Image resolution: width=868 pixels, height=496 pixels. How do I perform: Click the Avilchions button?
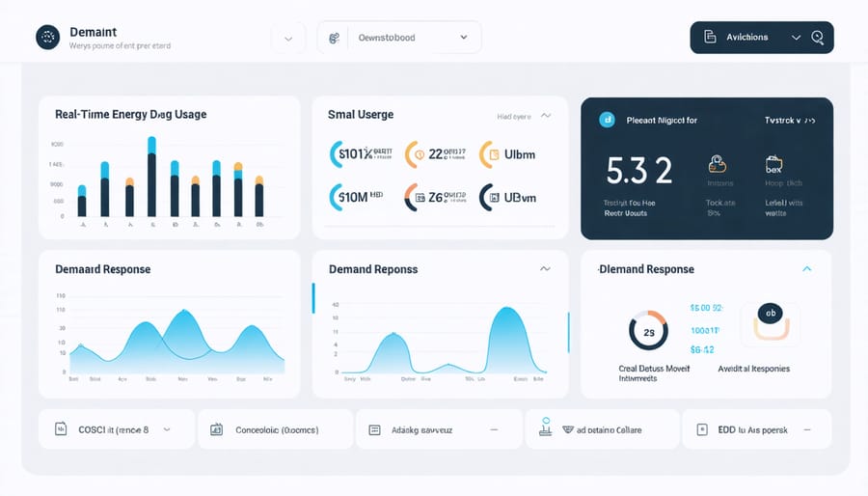coord(762,38)
